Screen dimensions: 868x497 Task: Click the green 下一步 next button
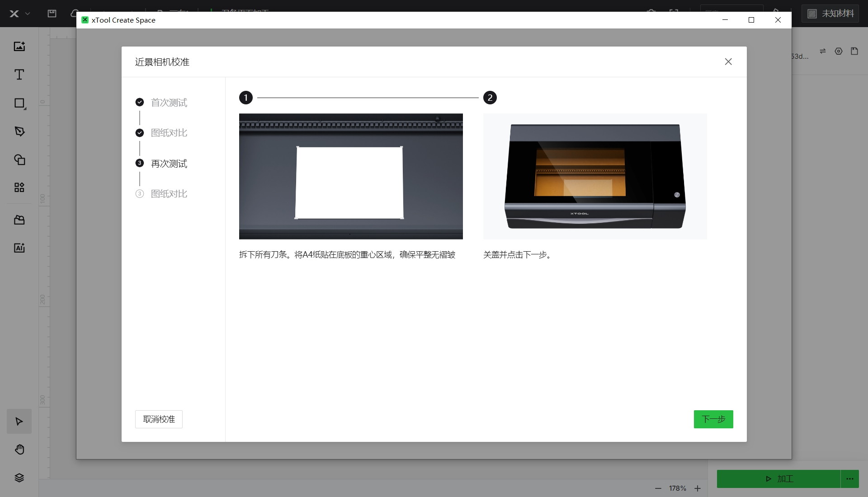pos(713,419)
